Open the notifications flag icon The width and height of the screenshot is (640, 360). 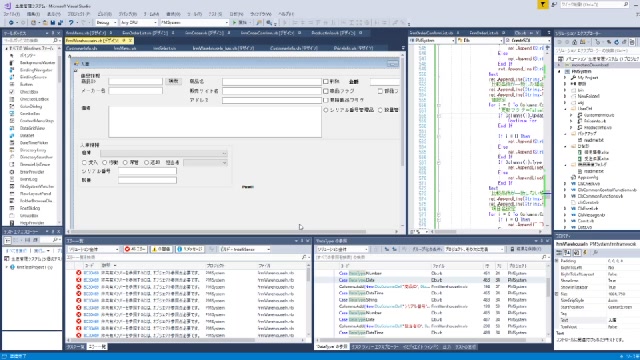tap(542, 4)
